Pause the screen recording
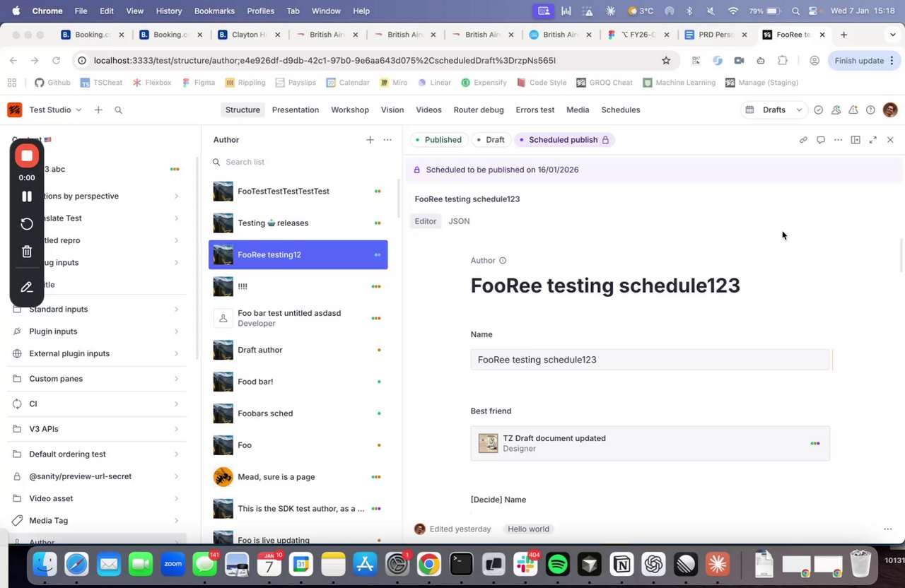Viewport: 905px width, 588px height. tap(27, 196)
